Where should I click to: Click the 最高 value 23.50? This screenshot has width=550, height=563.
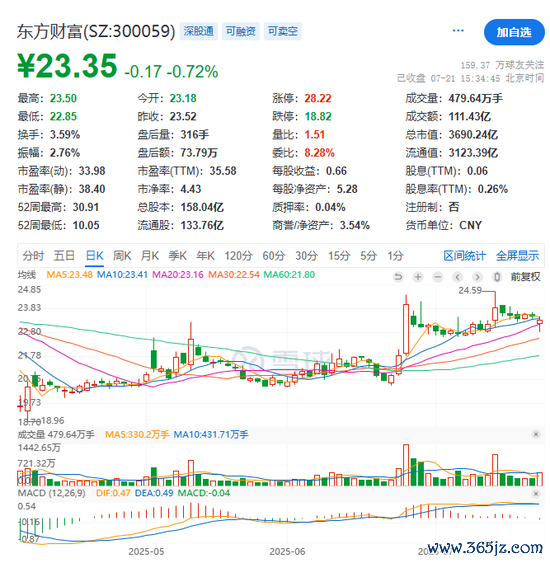[63, 98]
